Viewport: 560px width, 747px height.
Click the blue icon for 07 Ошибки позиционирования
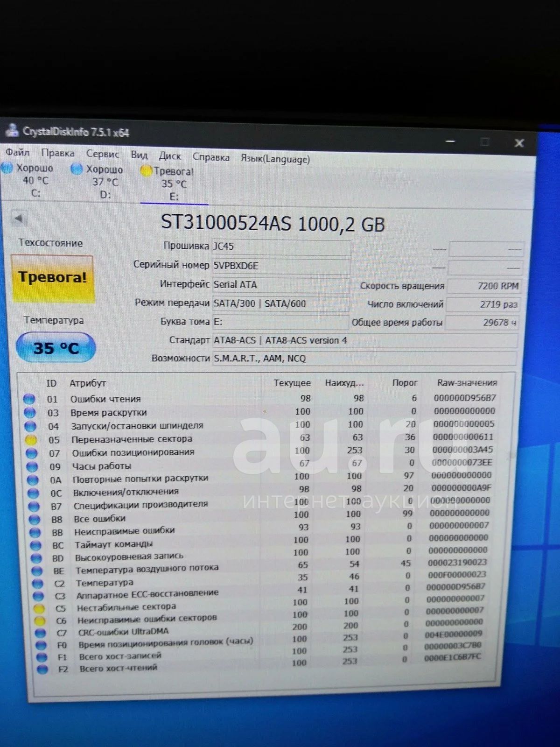pyautogui.click(x=32, y=453)
